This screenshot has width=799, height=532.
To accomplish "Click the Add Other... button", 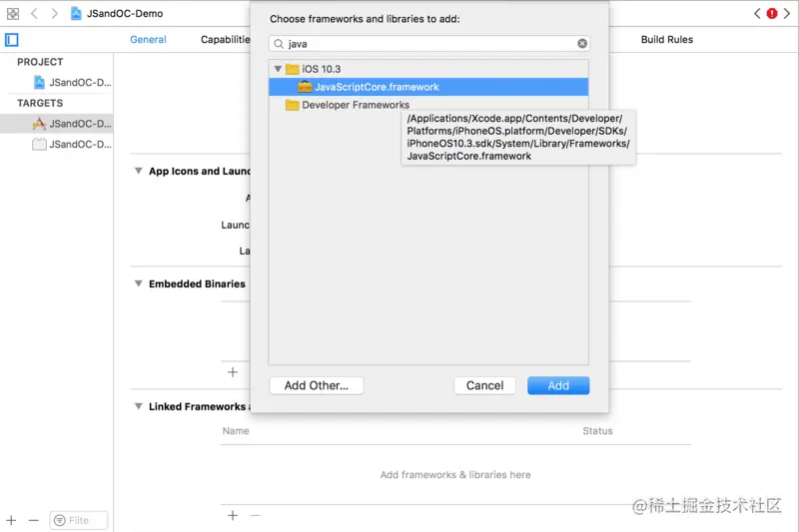I will [x=317, y=386].
